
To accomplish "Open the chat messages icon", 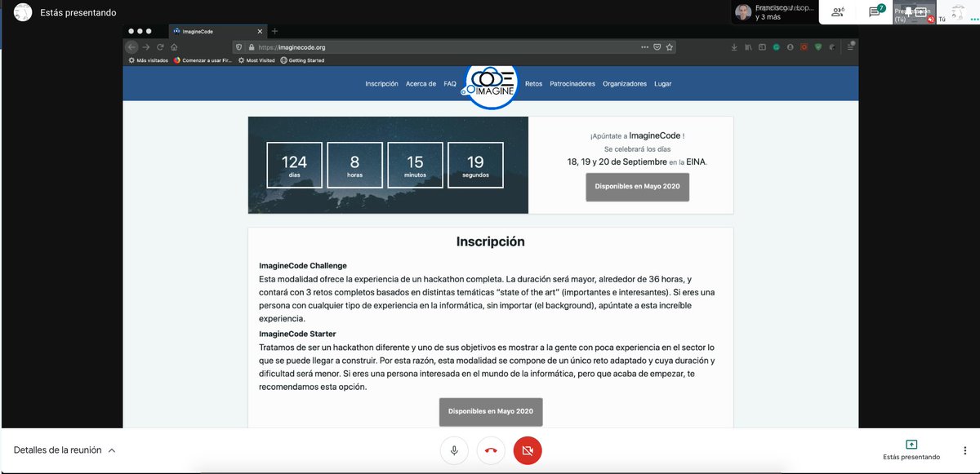I will point(875,12).
